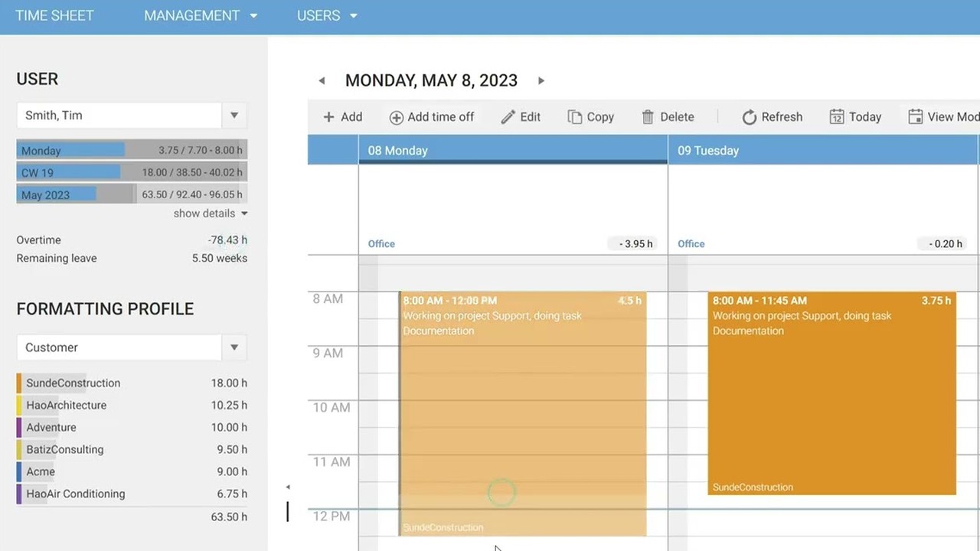Open the Customer formatting profile dropdown arrow
980x551 pixels.
tap(234, 347)
